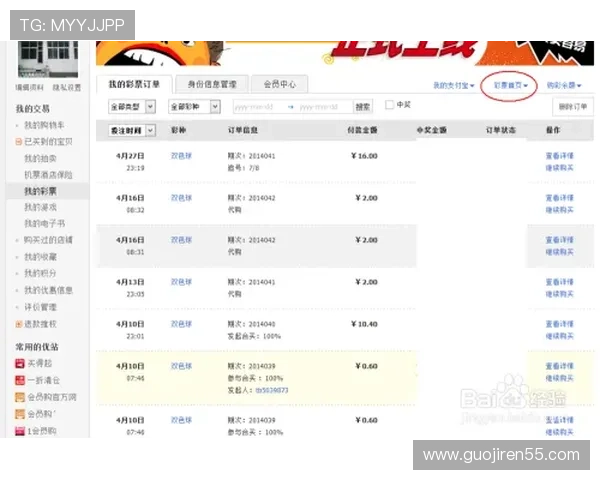This screenshot has width=600, height=480.
Task: Expand the 购彩余额 menu
Action: pyautogui.click(x=564, y=85)
